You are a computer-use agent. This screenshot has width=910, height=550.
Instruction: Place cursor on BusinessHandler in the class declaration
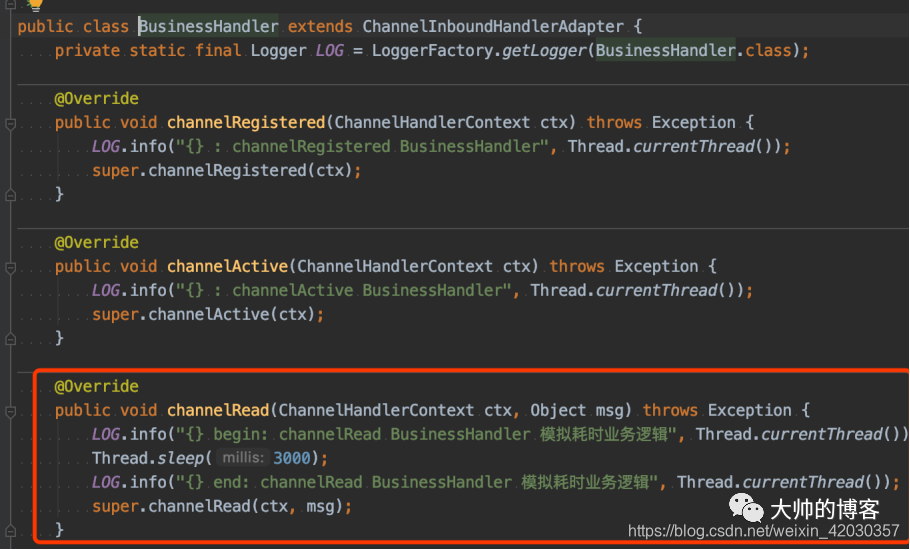click(209, 27)
